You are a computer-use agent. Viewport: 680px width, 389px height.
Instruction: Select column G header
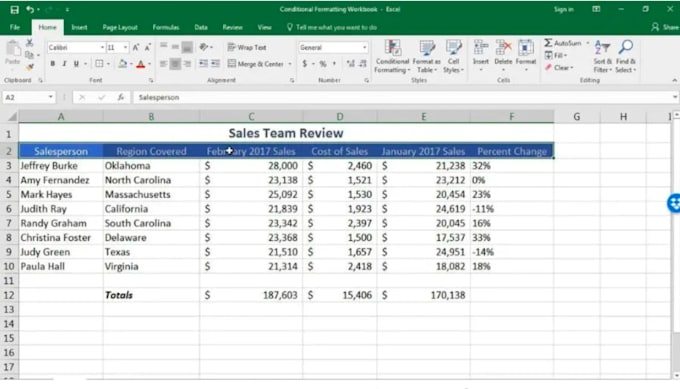576,116
